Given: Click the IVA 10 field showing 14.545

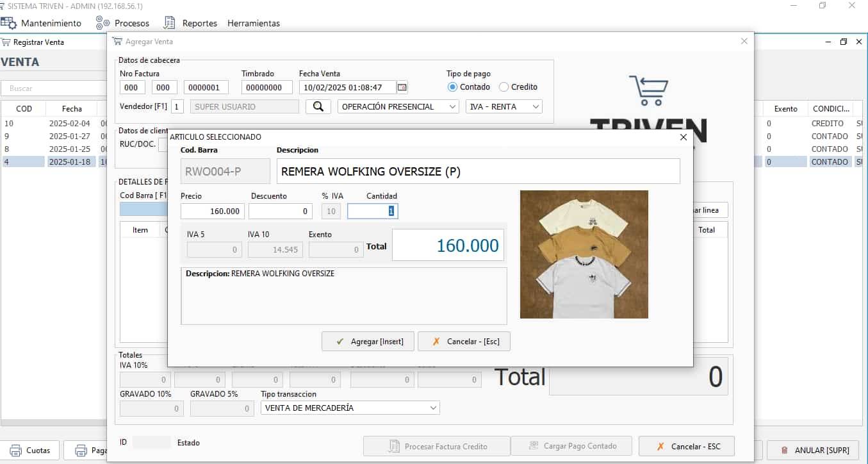Looking at the screenshot, I should pos(275,250).
